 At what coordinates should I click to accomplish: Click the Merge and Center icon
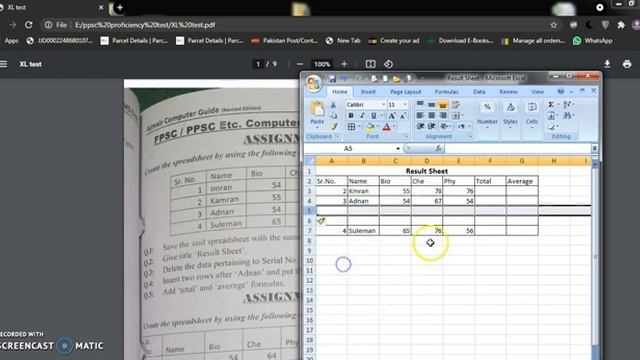pos(456,116)
